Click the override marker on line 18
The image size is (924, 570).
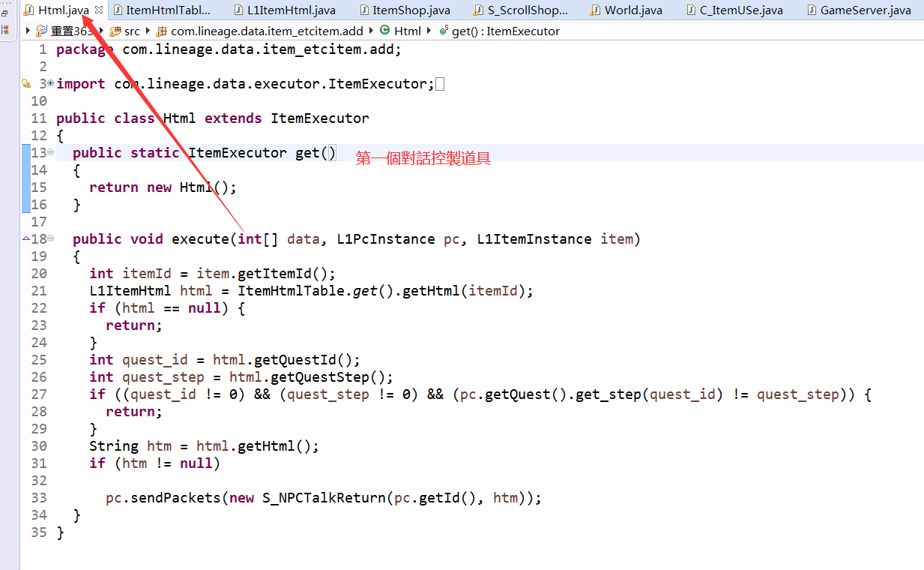point(25,238)
